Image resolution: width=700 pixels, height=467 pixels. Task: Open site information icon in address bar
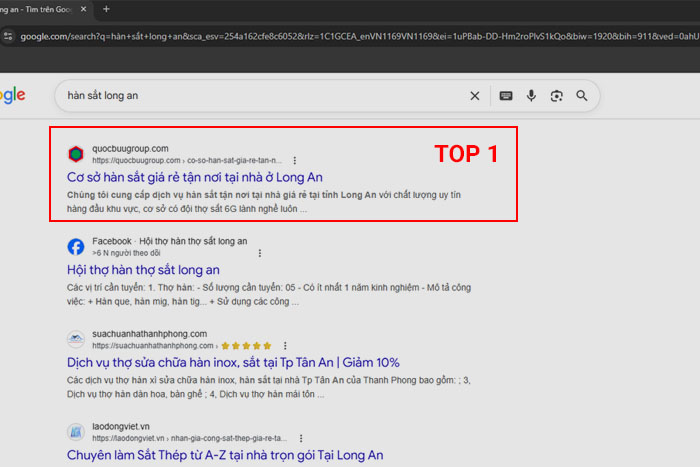pyautogui.click(x=8, y=36)
